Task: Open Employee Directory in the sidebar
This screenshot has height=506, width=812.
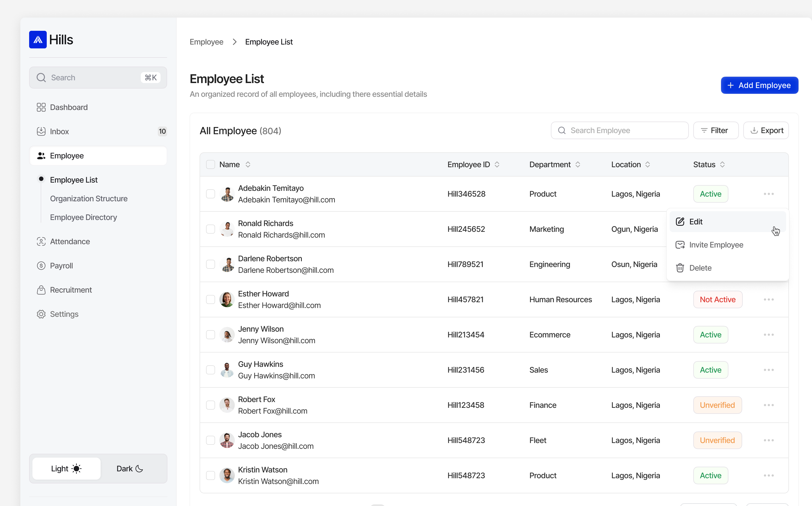Action: (x=83, y=217)
